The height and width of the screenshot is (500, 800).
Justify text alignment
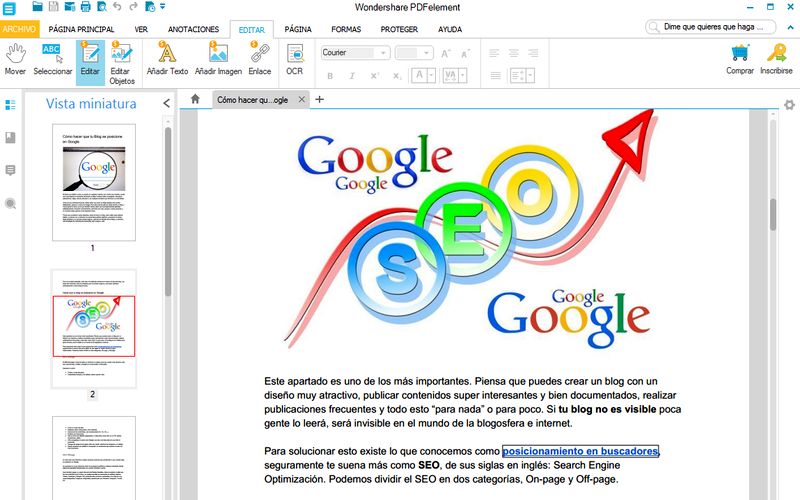(495, 76)
